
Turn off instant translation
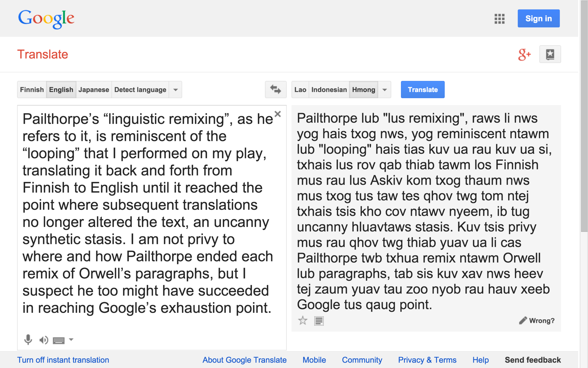(63, 360)
